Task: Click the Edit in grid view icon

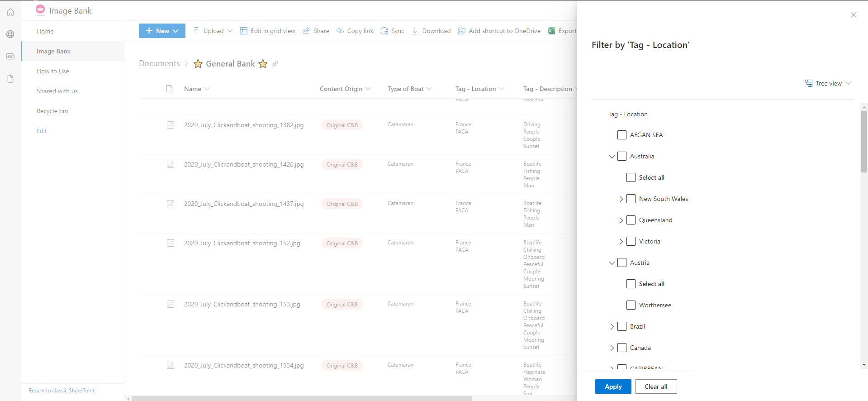Action: (243, 31)
